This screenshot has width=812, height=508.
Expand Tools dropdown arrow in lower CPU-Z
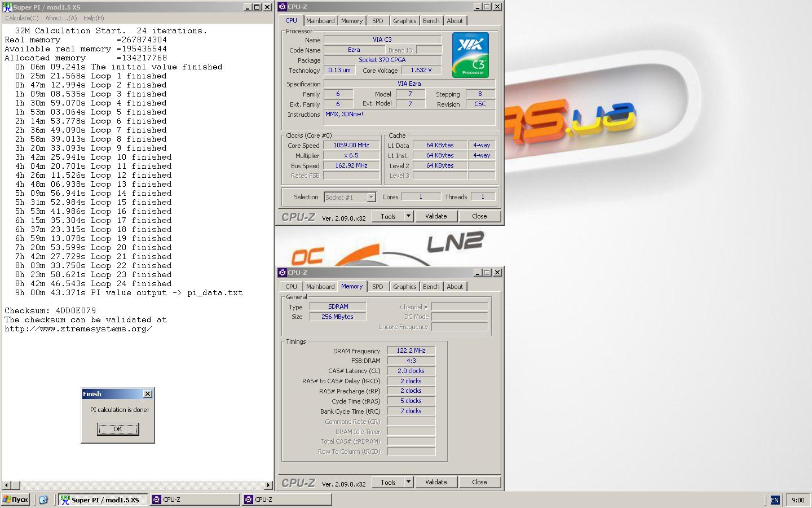click(408, 482)
